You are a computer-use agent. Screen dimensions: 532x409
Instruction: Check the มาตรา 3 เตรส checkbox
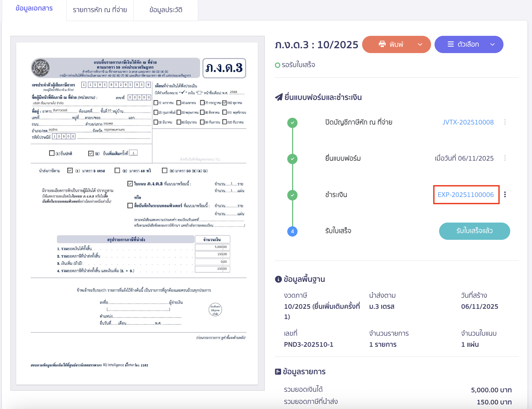point(71,170)
